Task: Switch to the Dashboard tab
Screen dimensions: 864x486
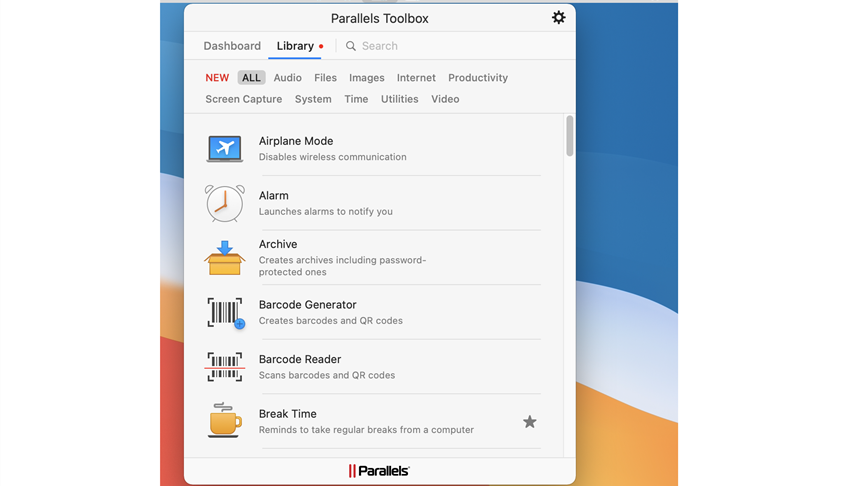Action: tap(232, 46)
